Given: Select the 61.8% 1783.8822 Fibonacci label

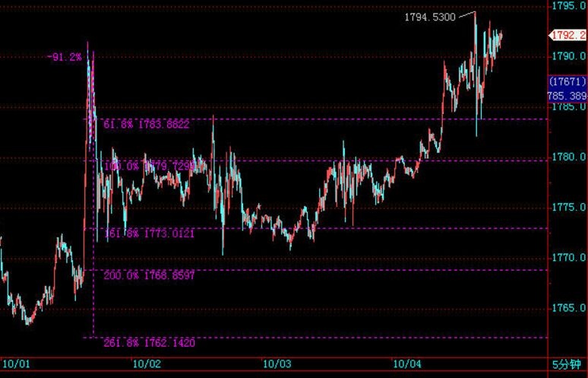Looking at the screenshot, I should (x=146, y=124).
